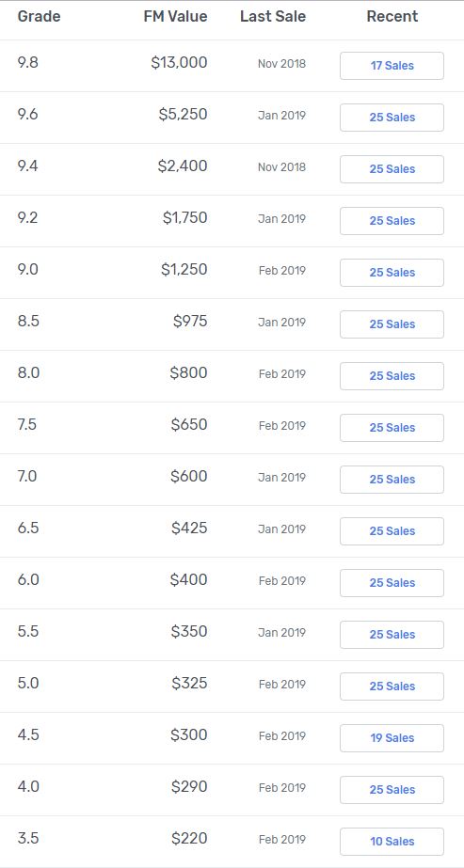Open recent sales for grade 7.5
464x868 pixels.
[x=392, y=428]
